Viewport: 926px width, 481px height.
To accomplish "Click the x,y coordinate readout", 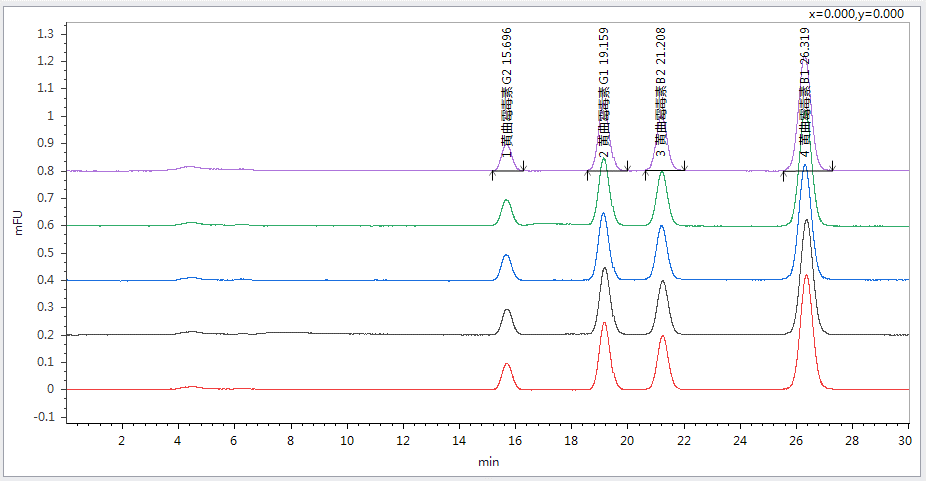I will 856,14.
